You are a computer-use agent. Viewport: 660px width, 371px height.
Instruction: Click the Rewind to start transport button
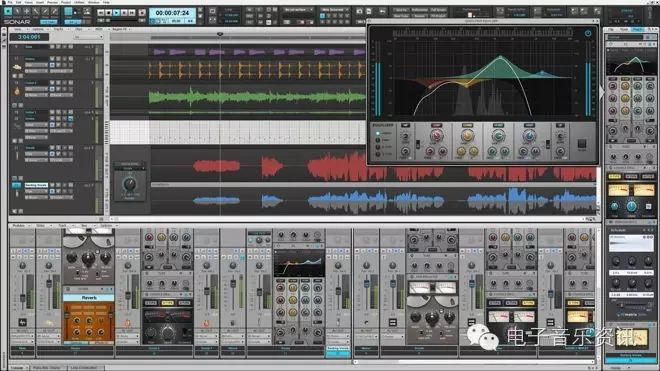101,13
